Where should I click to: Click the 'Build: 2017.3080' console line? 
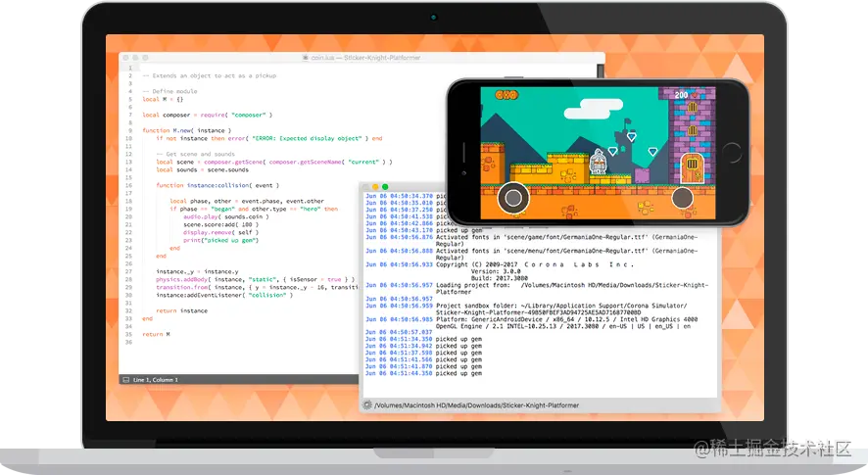point(500,278)
